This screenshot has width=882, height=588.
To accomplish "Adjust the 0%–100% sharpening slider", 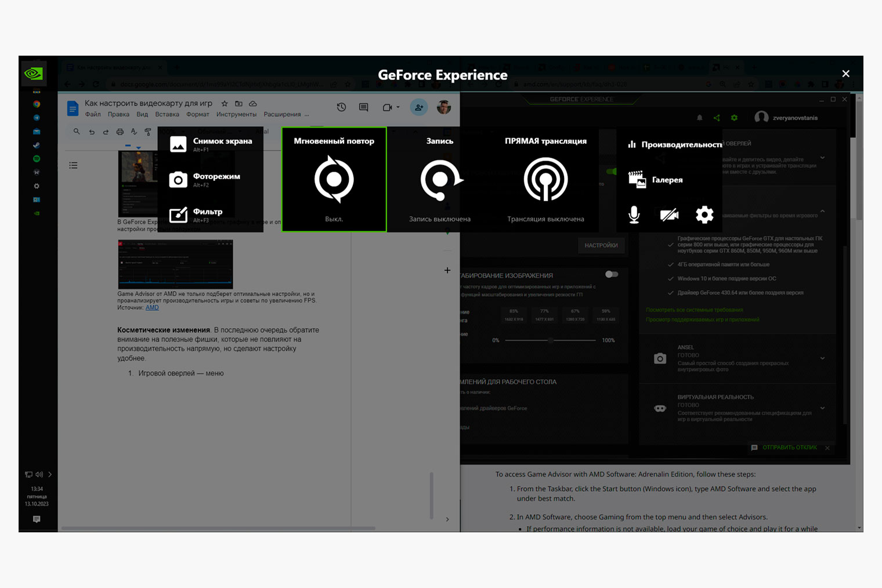I will 550,340.
